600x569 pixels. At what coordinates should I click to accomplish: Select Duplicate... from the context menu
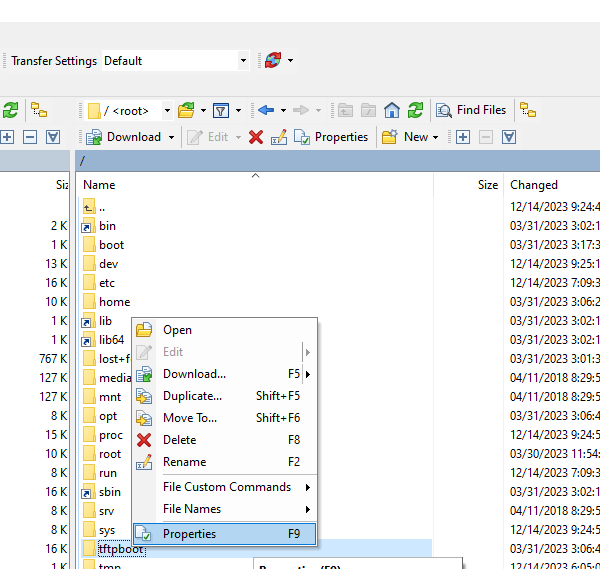[x=192, y=396]
